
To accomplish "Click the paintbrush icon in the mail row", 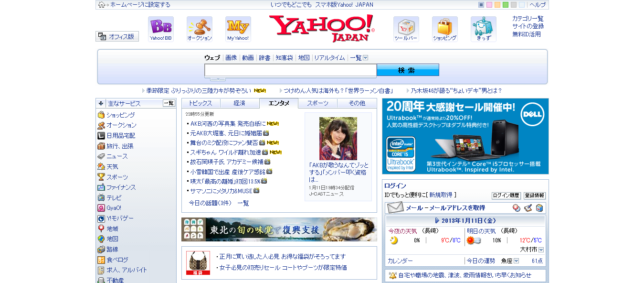I will (528, 208).
